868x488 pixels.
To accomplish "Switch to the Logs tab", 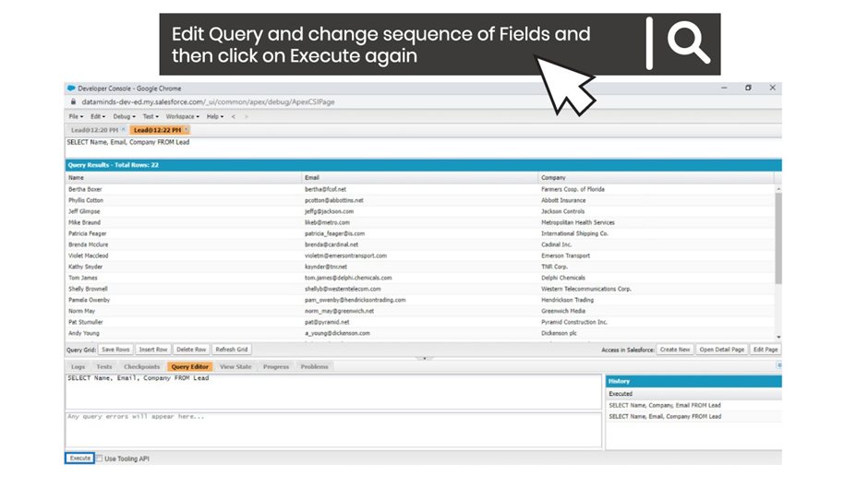I will coord(78,367).
